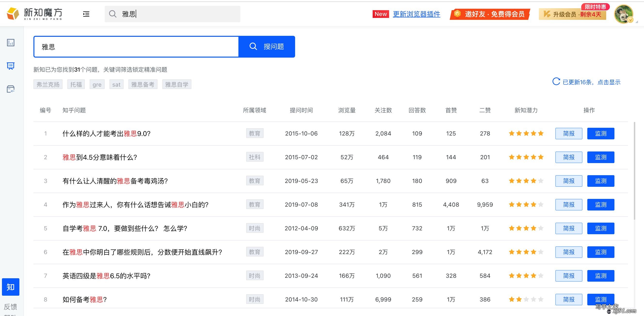Image resolution: width=644 pixels, height=316 pixels.
Task: Click 监测 for row 1
Action: (600, 134)
